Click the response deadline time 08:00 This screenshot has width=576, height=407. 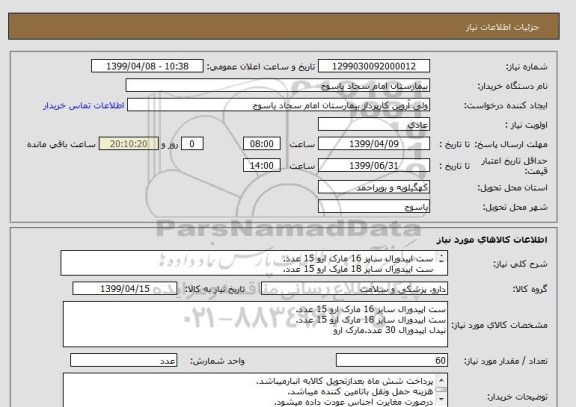(x=262, y=144)
